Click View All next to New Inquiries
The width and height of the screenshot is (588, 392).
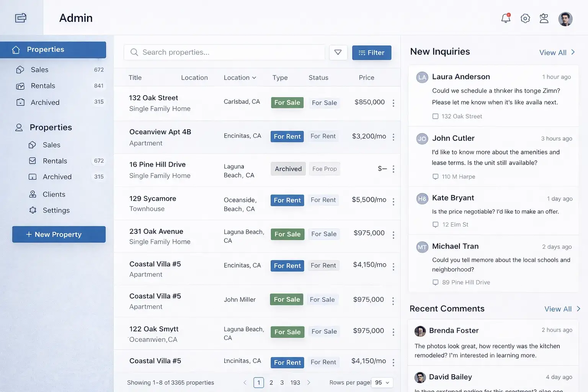tap(557, 52)
